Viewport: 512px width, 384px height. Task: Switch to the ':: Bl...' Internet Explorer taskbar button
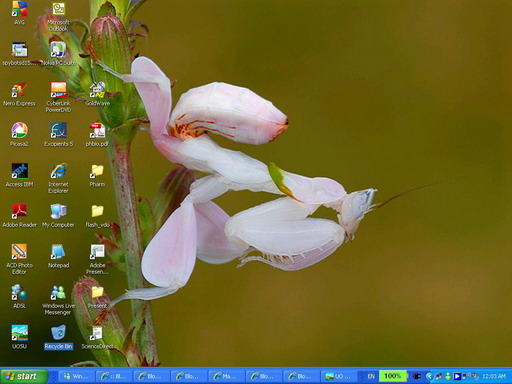pos(114,376)
